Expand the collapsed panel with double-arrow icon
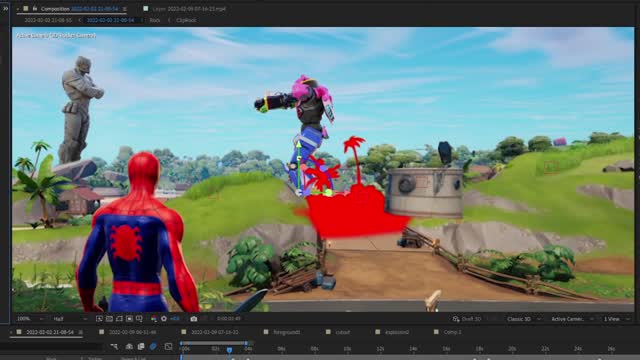 click(5, 8)
